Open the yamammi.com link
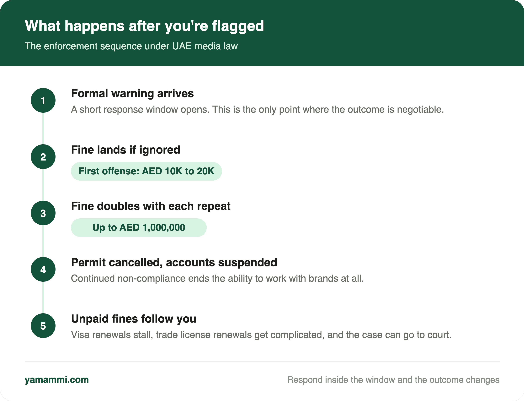 (x=57, y=379)
